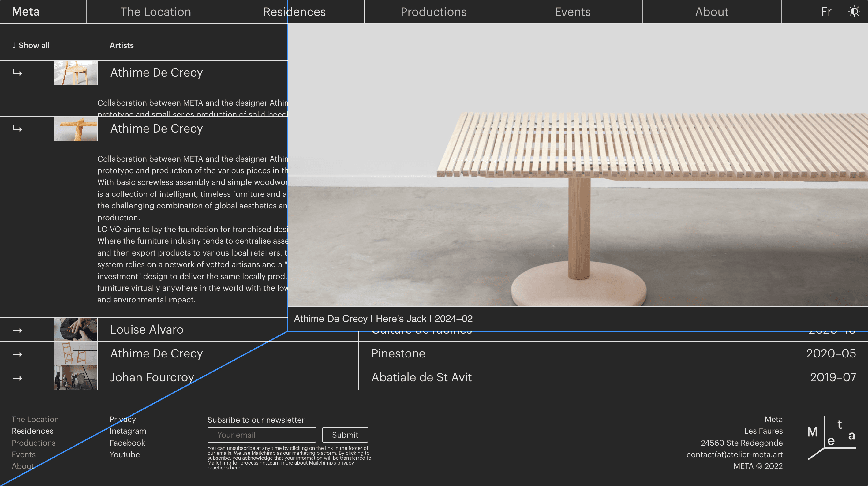This screenshot has width=868, height=486.
Task: Open the Louise Alvaro residency arrow icon
Action: coord(17,329)
